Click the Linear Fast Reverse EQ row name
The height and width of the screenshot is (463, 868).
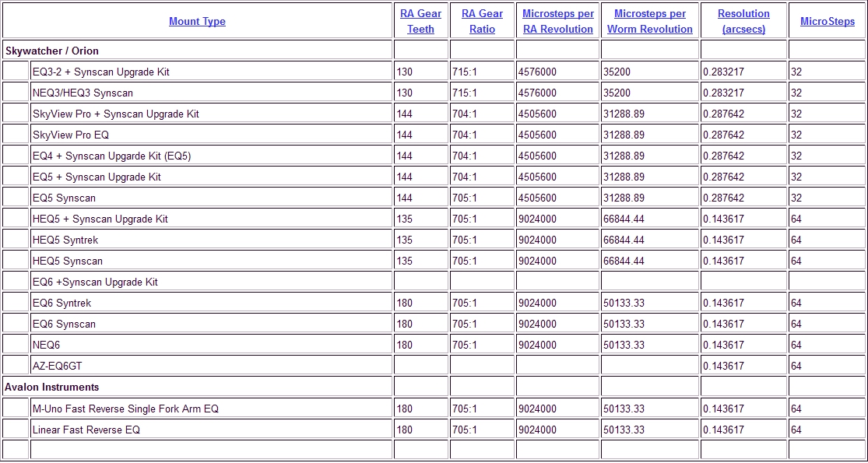86,430
